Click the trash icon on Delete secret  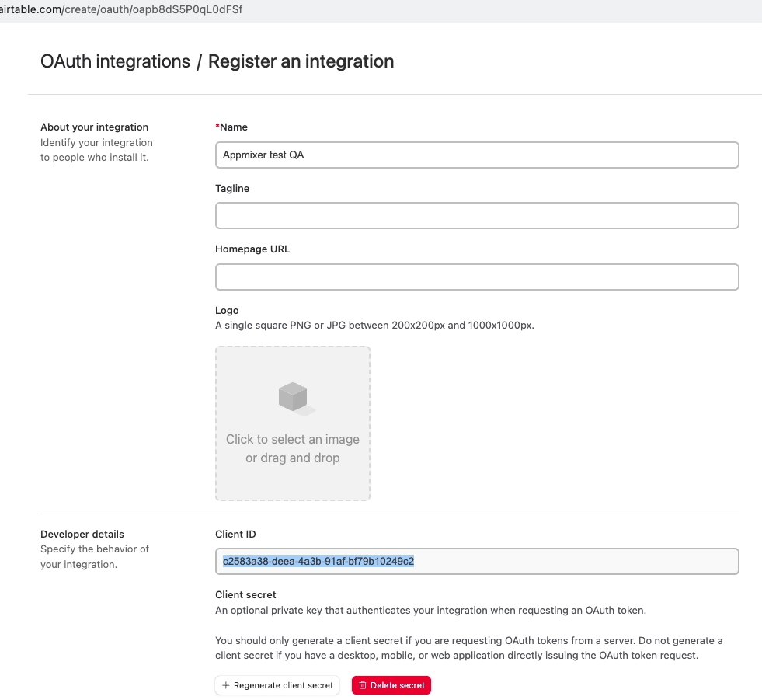pyautogui.click(x=362, y=685)
